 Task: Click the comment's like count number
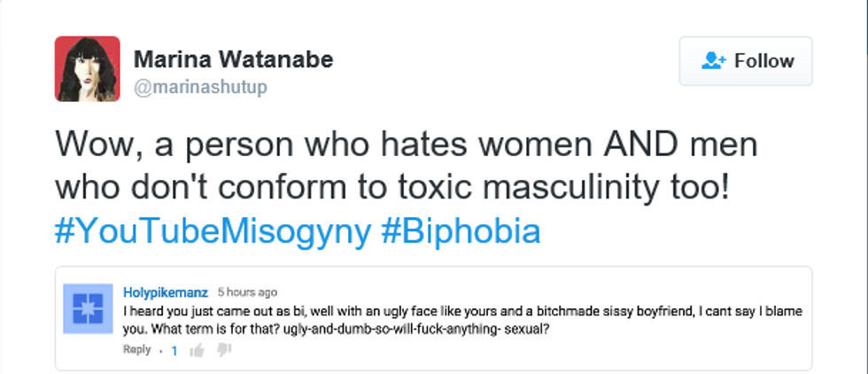pyautogui.click(x=174, y=351)
